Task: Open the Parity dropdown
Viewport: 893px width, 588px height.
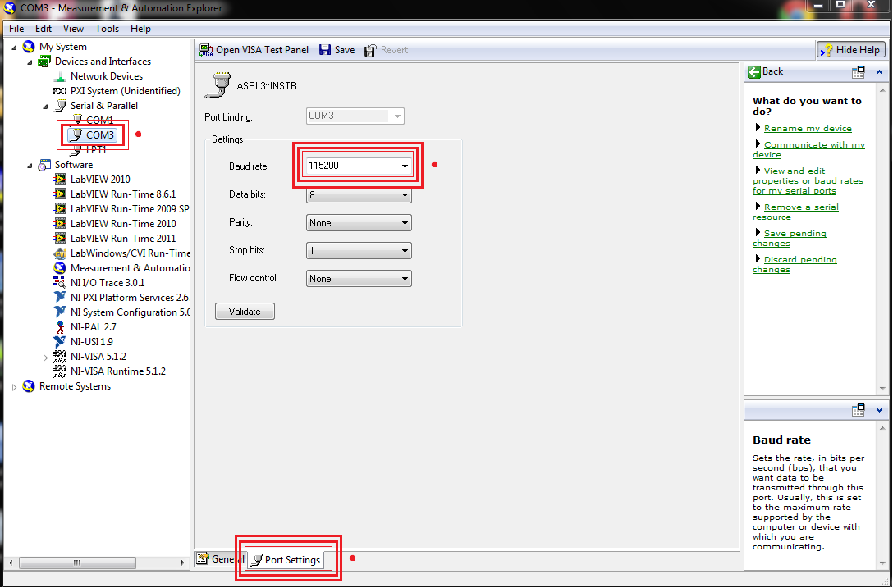Action: [405, 223]
